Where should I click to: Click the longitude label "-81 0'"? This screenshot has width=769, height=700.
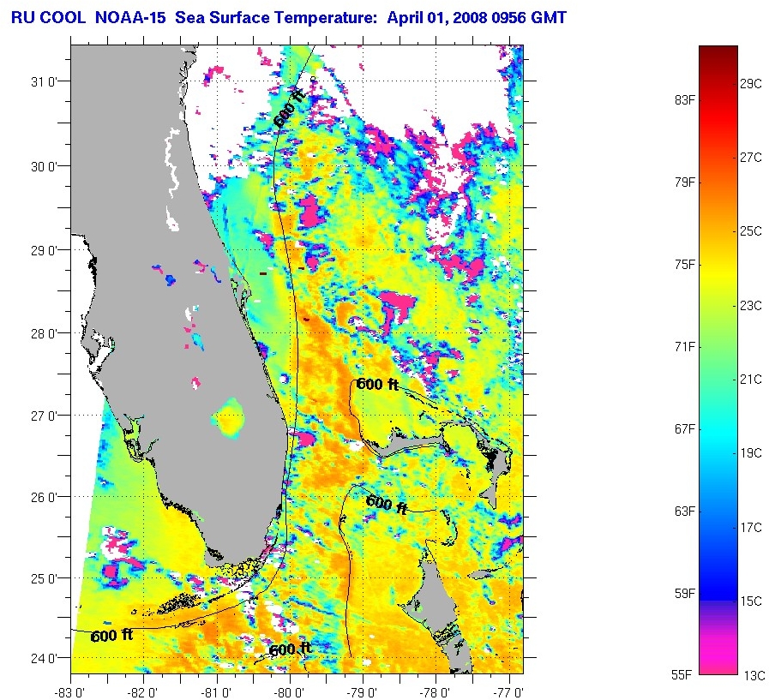[216, 692]
